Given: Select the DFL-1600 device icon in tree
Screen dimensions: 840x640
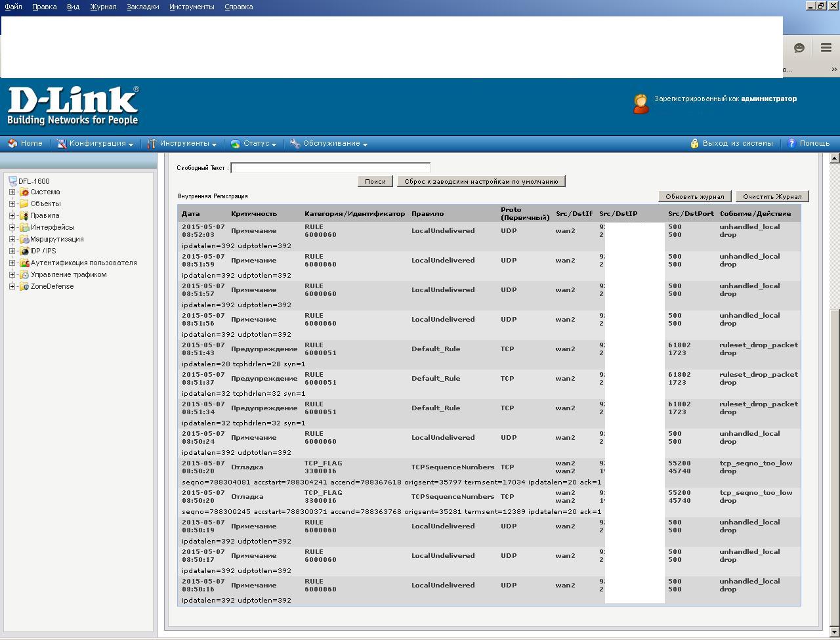Looking at the screenshot, I should [12, 181].
